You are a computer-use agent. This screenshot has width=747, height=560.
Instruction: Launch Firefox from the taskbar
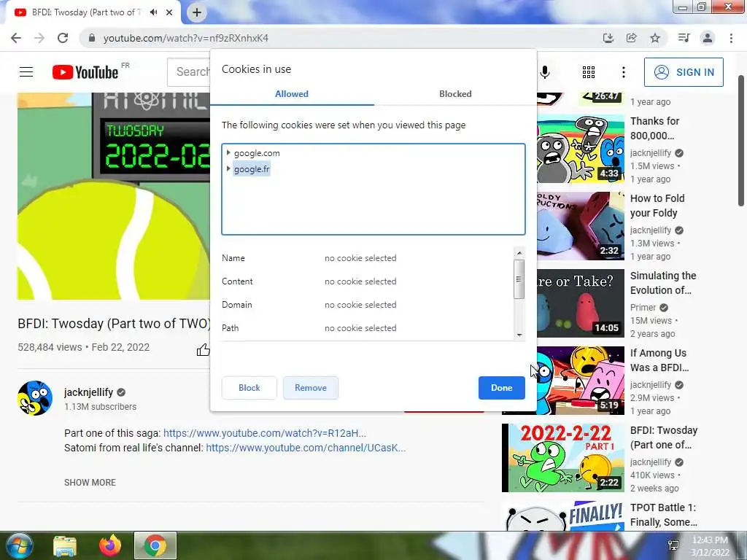click(110, 545)
